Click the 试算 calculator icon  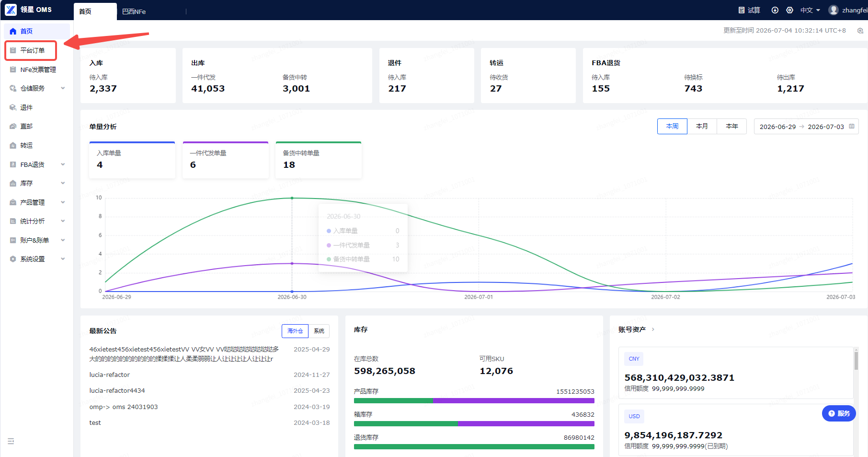coord(742,10)
